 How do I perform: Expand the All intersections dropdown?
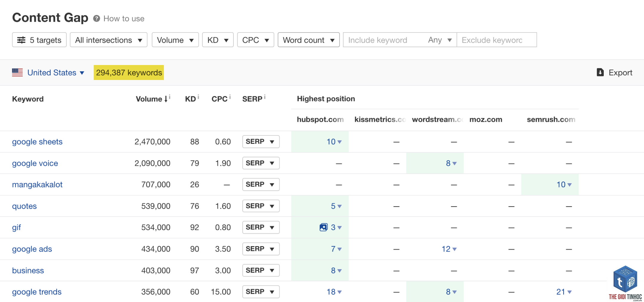109,40
